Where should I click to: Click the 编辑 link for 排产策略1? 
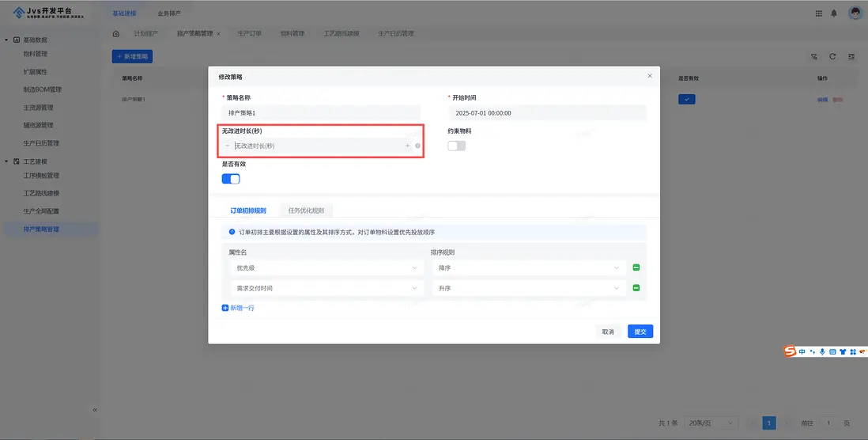tap(823, 100)
